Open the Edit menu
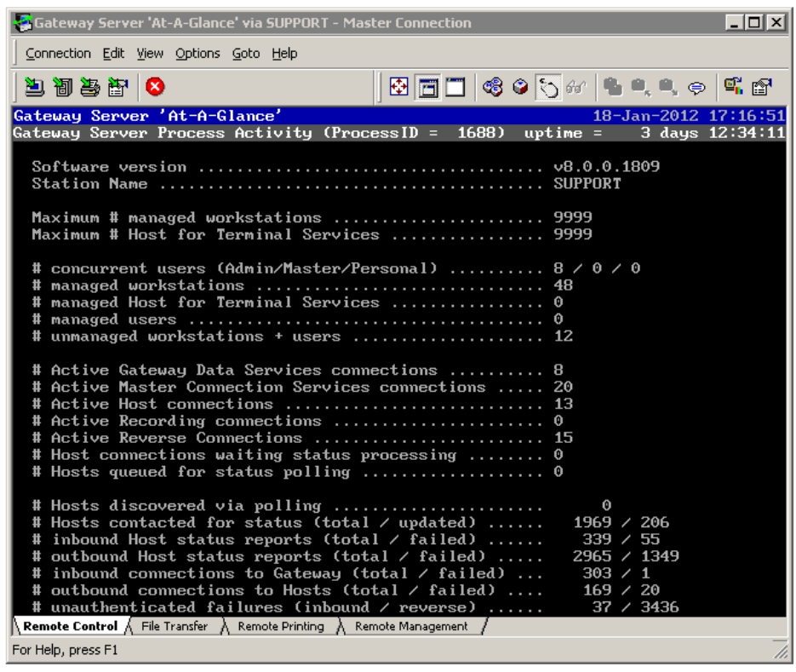This screenshot has height=672, width=796. click(113, 54)
